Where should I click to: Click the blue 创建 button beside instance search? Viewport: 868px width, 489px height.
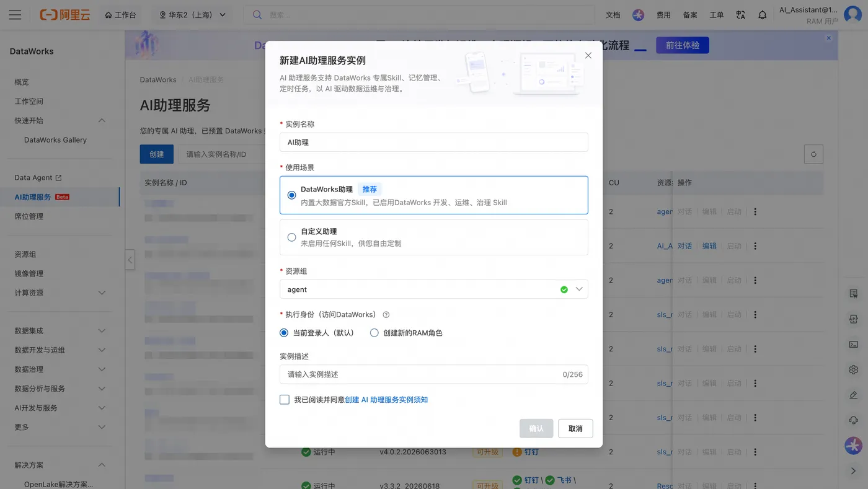[157, 154]
